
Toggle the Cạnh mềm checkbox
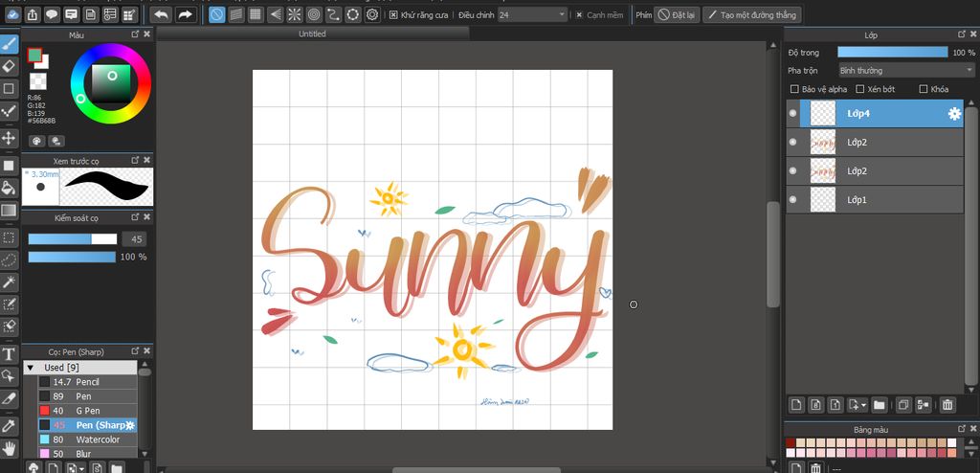pyautogui.click(x=579, y=14)
